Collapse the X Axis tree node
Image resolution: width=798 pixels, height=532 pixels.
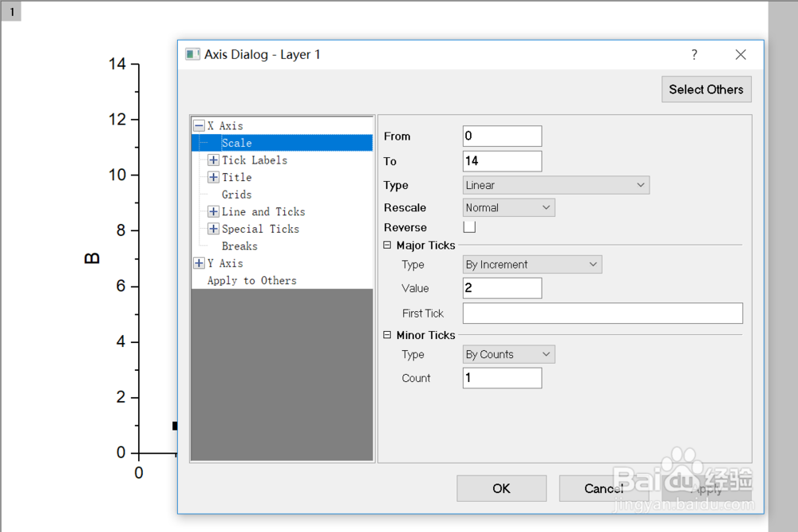pos(199,126)
